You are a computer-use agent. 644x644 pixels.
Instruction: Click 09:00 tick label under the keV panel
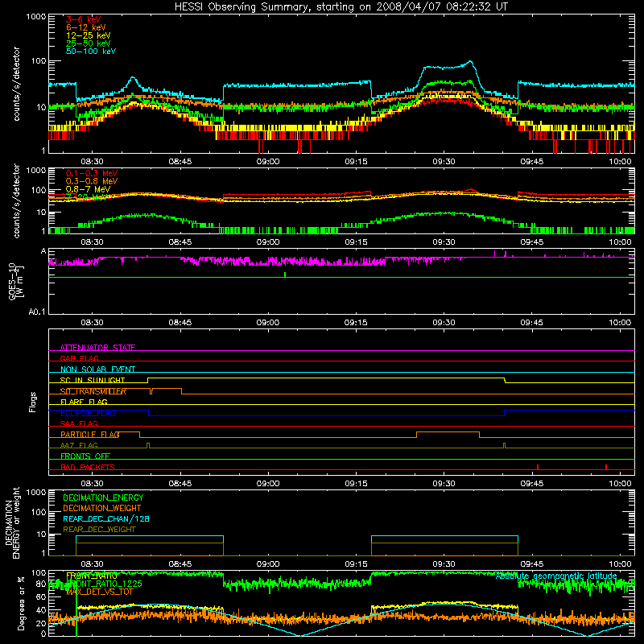(x=268, y=162)
